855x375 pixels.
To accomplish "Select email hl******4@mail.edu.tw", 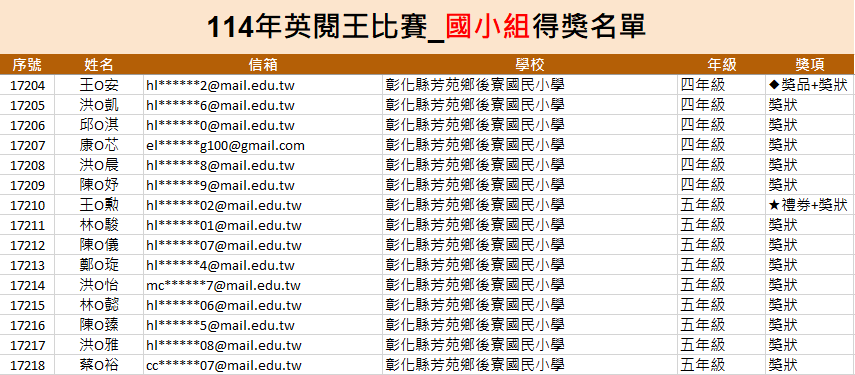I will tap(220, 265).
